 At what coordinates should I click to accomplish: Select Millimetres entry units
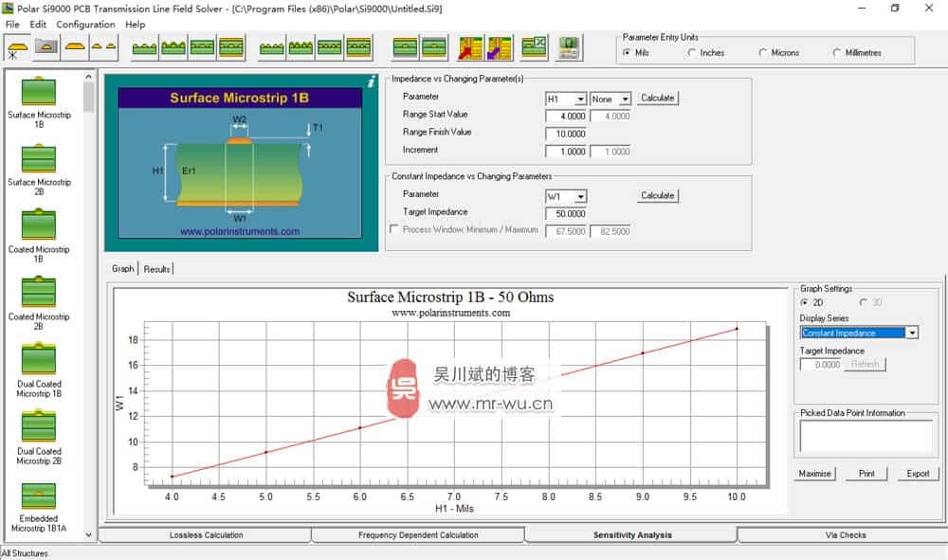tap(857, 52)
